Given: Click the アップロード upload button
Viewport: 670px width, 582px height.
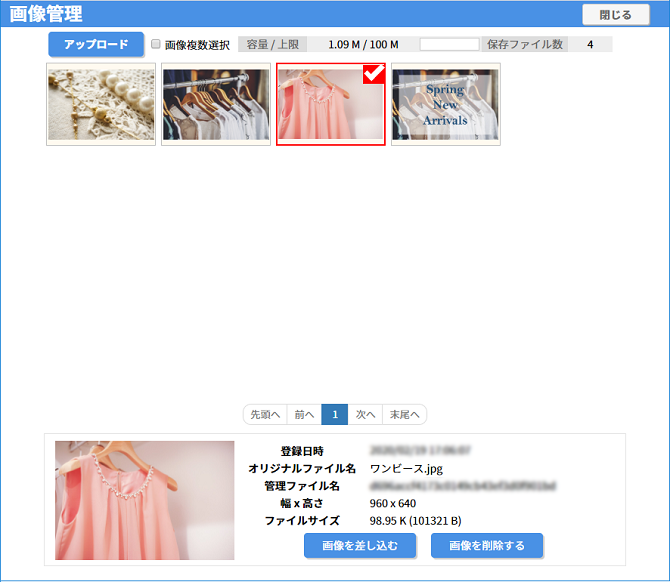Looking at the screenshot, I should (96, 44).
